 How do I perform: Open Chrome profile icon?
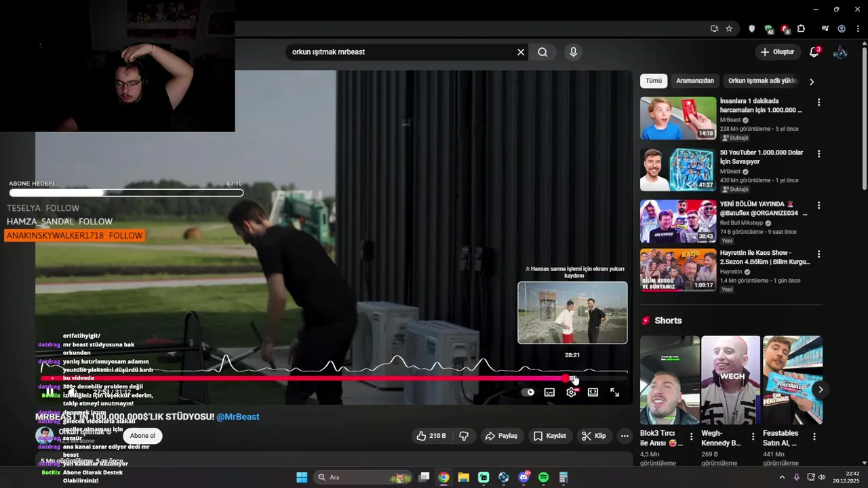[842, 28]
